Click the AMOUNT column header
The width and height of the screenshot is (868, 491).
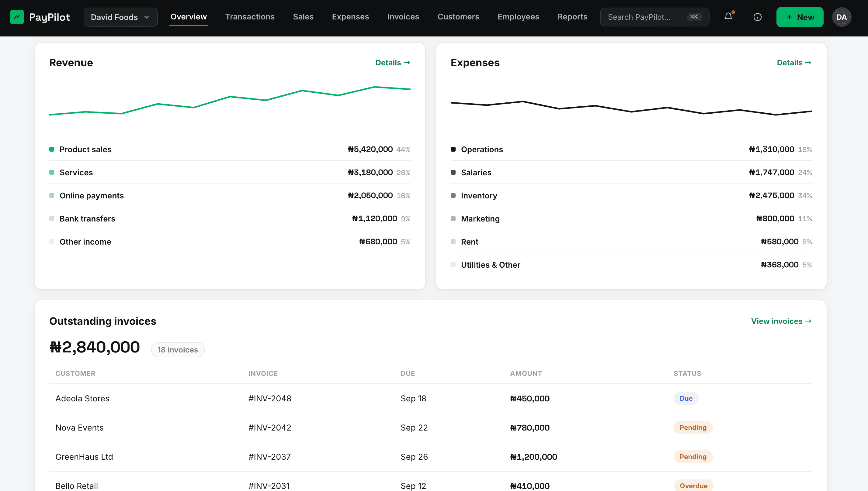pyautogui.click(x=526, y=374)
